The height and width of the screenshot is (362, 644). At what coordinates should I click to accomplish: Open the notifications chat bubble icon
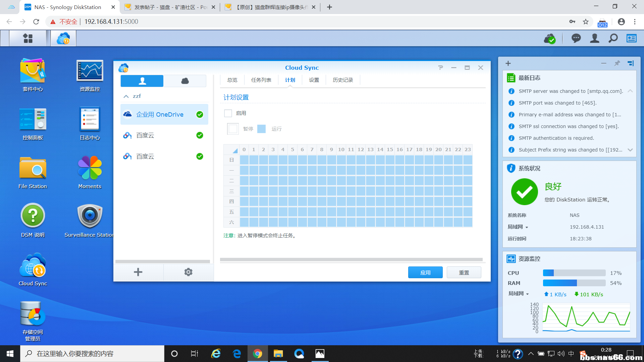[576, 39]
